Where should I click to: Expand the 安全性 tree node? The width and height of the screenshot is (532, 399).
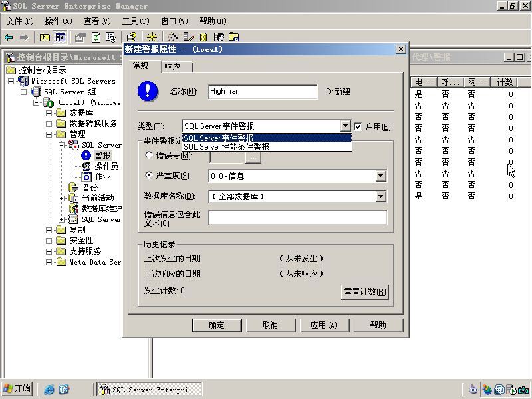click(x=49, y=241)
